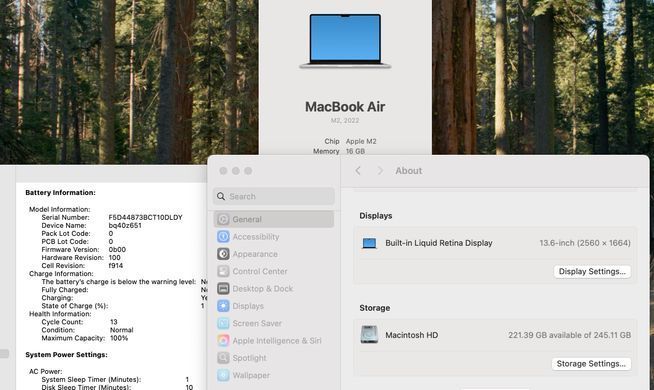Screen dimensions: 654x390
Task: Click 'Charge Information:' line
Action: (x=61, y=274)
